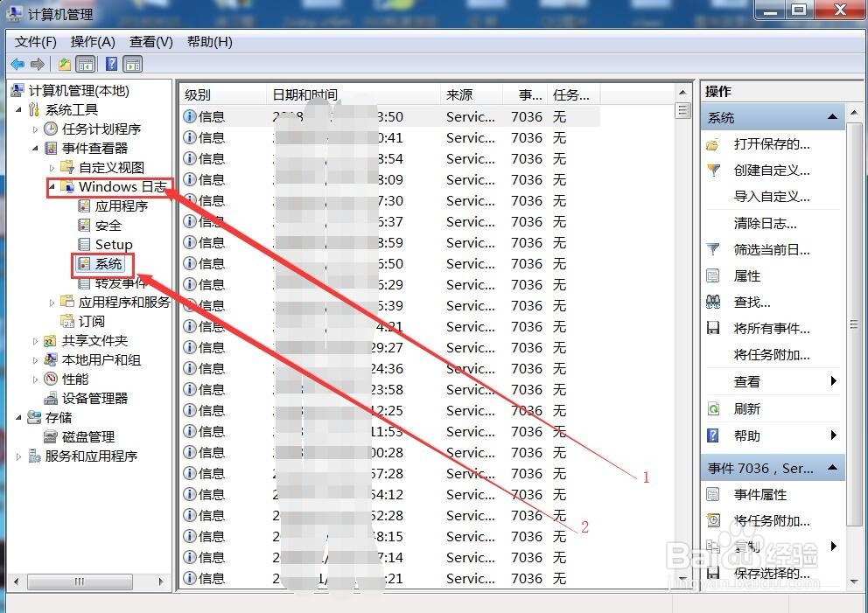This screenshot has height=613, width=868.
Task: Select 事件查看器 node
Action: pos(94,149)
